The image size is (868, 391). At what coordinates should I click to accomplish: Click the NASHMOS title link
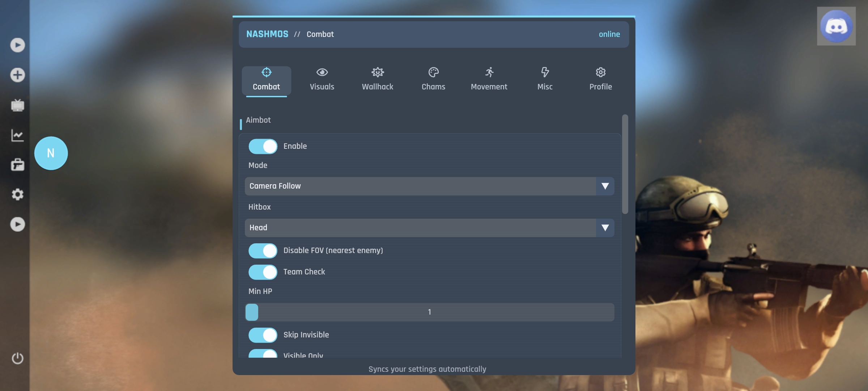tap(267, 34)
